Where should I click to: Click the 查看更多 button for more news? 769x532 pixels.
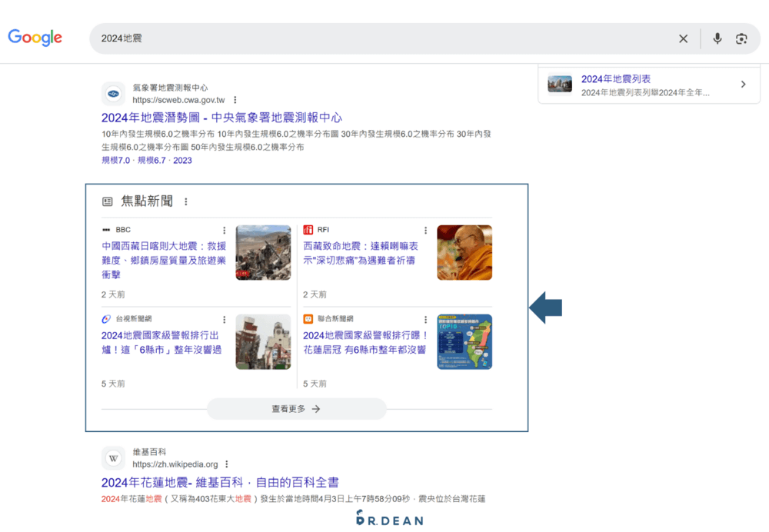tap(296, 408)
